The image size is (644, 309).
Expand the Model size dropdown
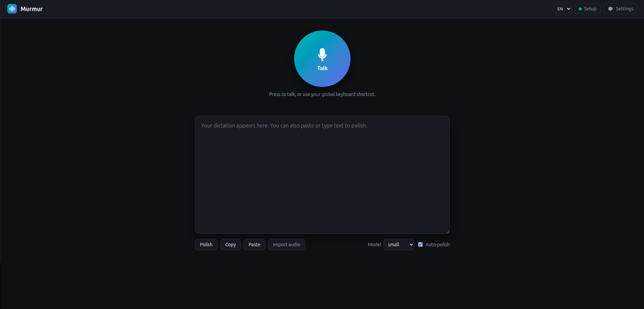[x=399, y=245]
